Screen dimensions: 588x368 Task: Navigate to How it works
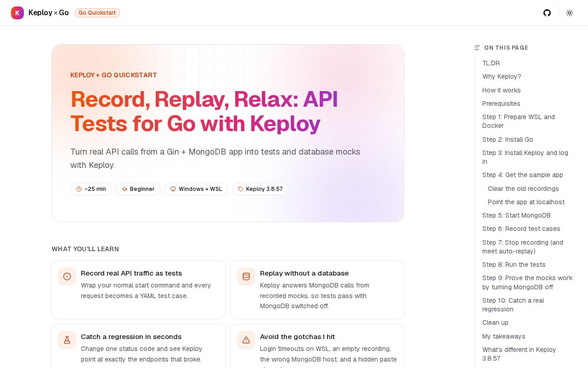[x=502, y=90]
